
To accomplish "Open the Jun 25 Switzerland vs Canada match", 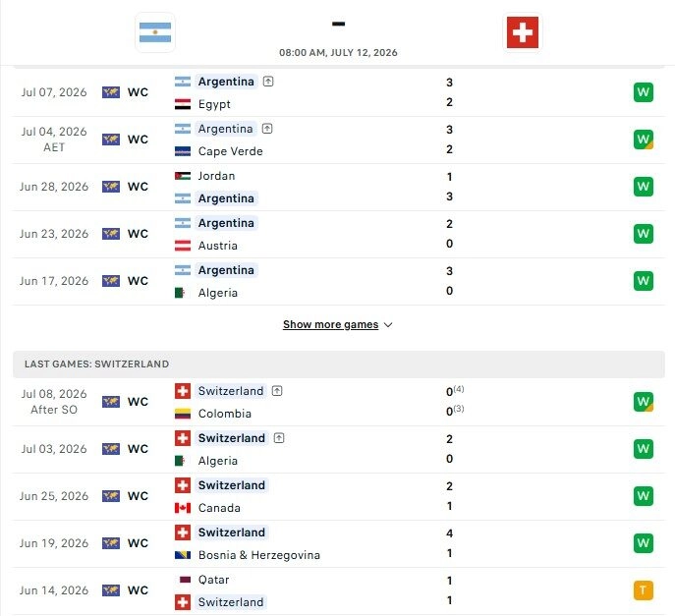I will tap(339, 496).
